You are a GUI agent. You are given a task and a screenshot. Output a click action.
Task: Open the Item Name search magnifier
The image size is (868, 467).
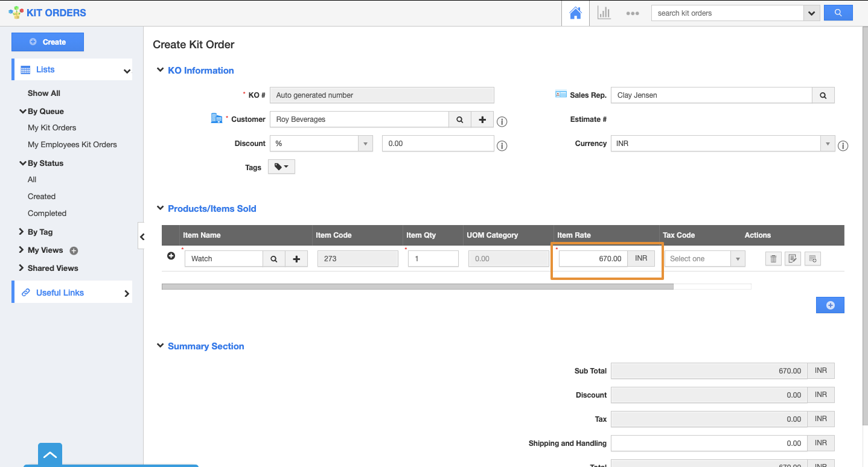coord(274,258)
